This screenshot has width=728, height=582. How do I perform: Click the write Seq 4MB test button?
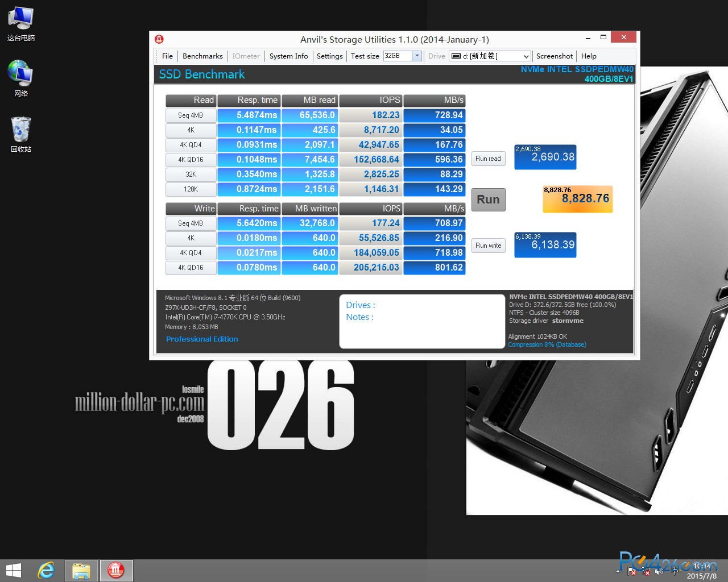(x=191, y=223)
